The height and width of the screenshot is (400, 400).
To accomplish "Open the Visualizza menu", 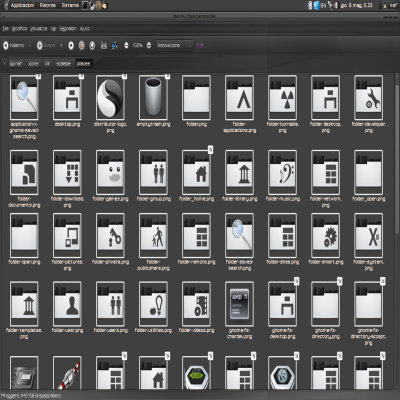I will [39, 29].
